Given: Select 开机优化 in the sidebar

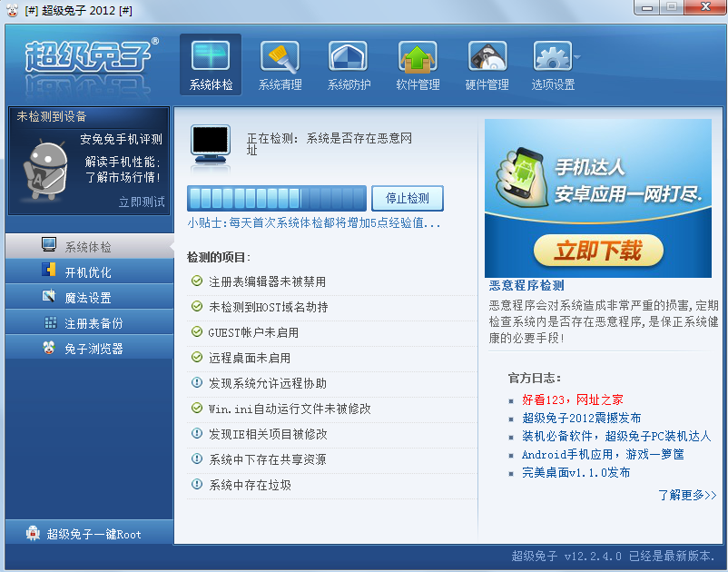Looking at the screenshot, I should (x=89, y=271).
